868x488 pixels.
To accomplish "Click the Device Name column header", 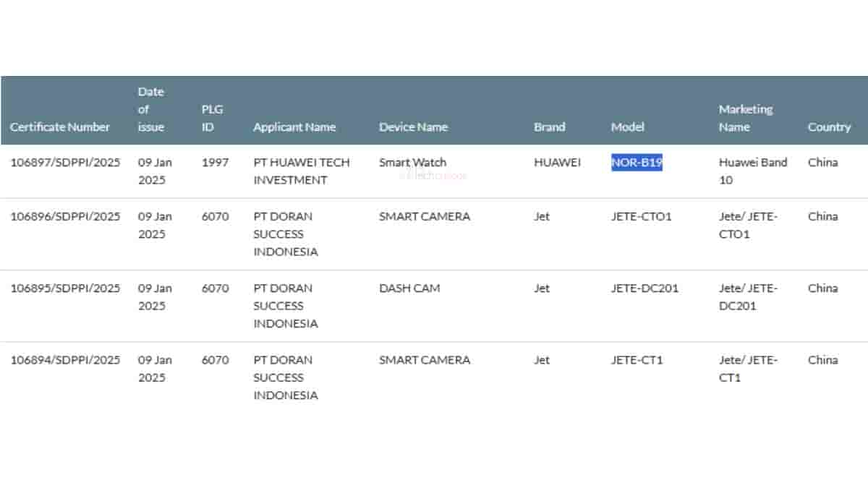I will coord(413,127).
